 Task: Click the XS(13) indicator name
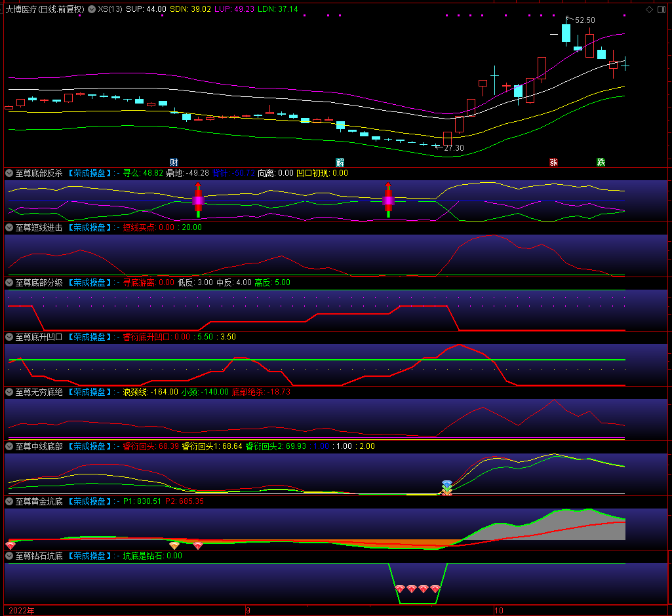110,9
